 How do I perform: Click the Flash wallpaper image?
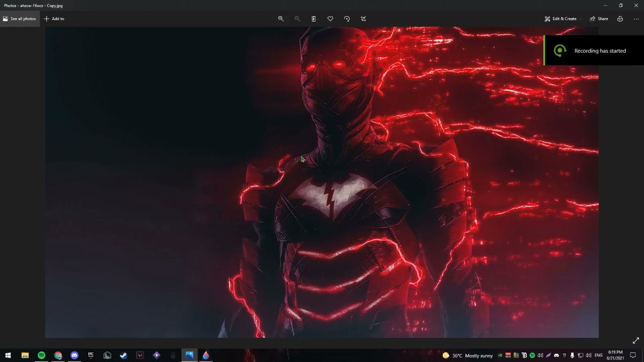pyautogui.click(x=322, y=182)
